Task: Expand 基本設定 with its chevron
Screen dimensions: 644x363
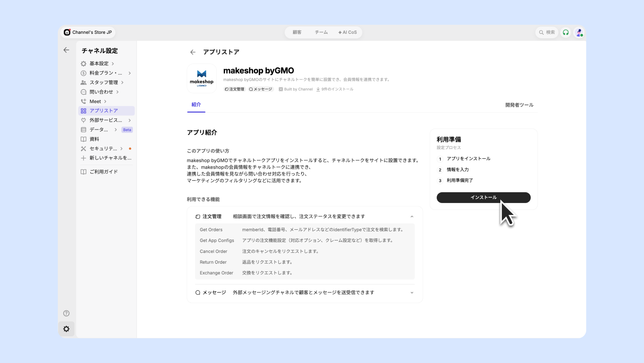Action: click(x=113, y=64)
